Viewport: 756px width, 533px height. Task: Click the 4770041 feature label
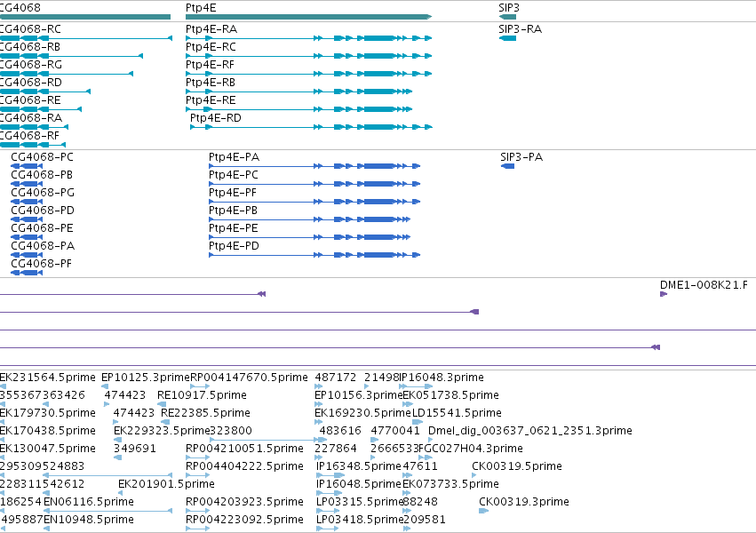point(395,432)
